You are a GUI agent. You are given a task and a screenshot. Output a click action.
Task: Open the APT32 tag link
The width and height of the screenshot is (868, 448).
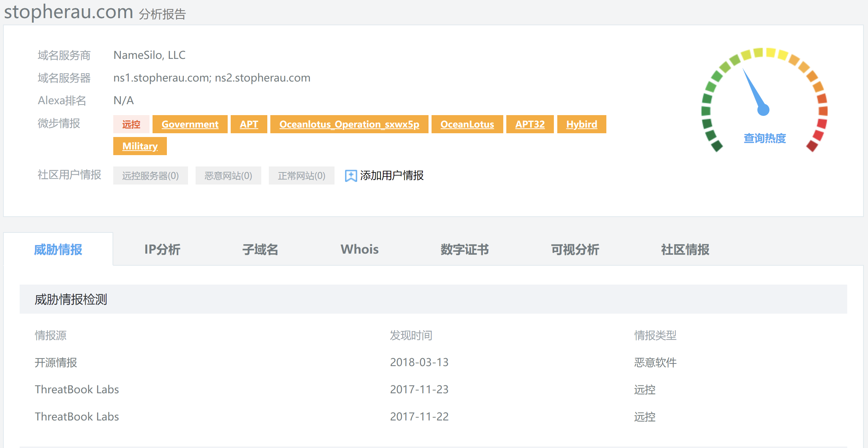[530, 124]
